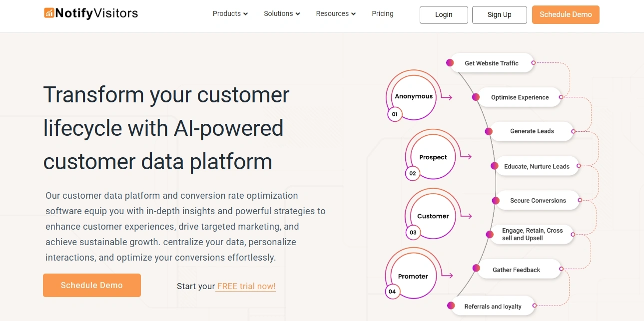Click the 04 number badge
The width and height of the screenshot is (644, 321).
click(x=392, y=292)
